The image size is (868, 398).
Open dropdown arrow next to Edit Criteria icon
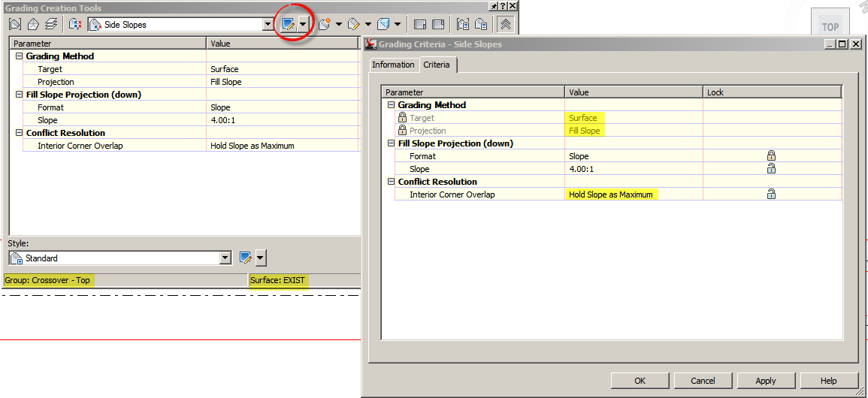[303, 24]
